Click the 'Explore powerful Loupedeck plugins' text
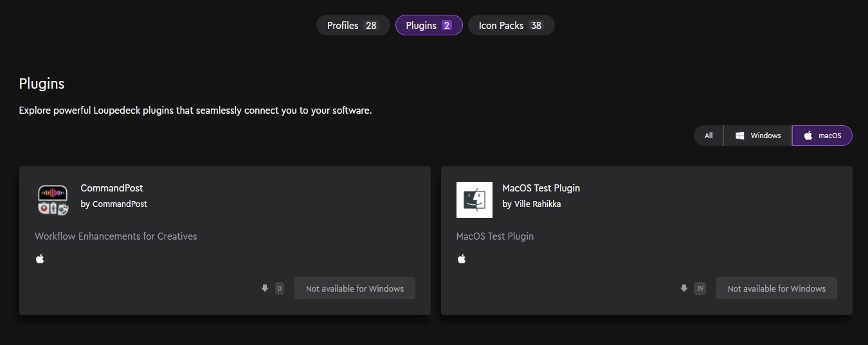 [195, 111]
